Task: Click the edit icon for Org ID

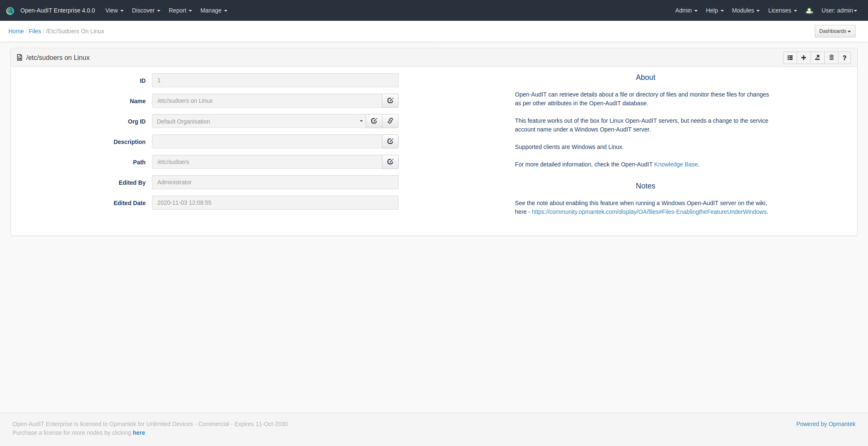Action: (374, 121)
